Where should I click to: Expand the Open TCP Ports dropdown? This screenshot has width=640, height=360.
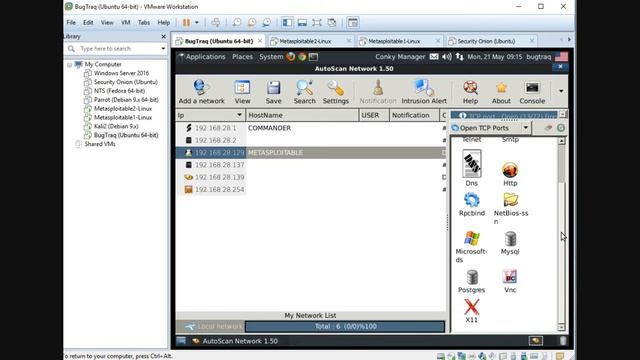pyautogui.click(x=526, y=128)
